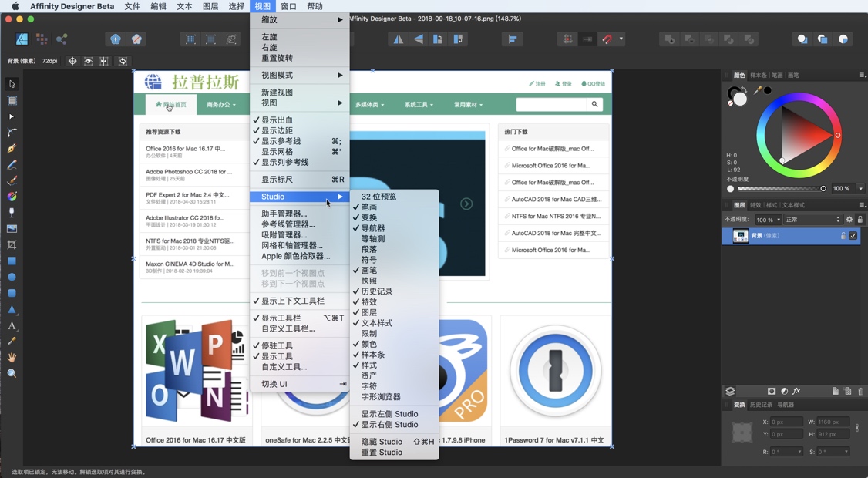868x478 pixels.
Task: Switch to the 特效 tab
Action: pos(755,205)
